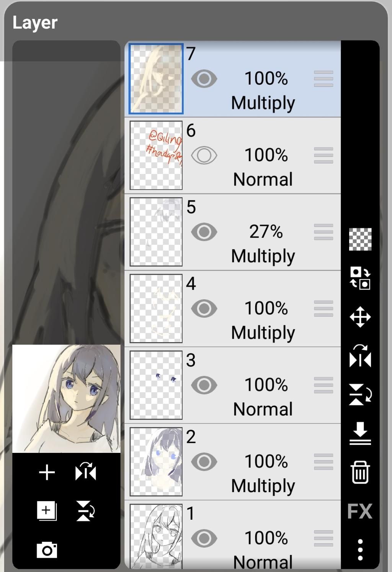Open the FX filter menu
Viewport: 392px width, 572px height.
pos(360,511)
